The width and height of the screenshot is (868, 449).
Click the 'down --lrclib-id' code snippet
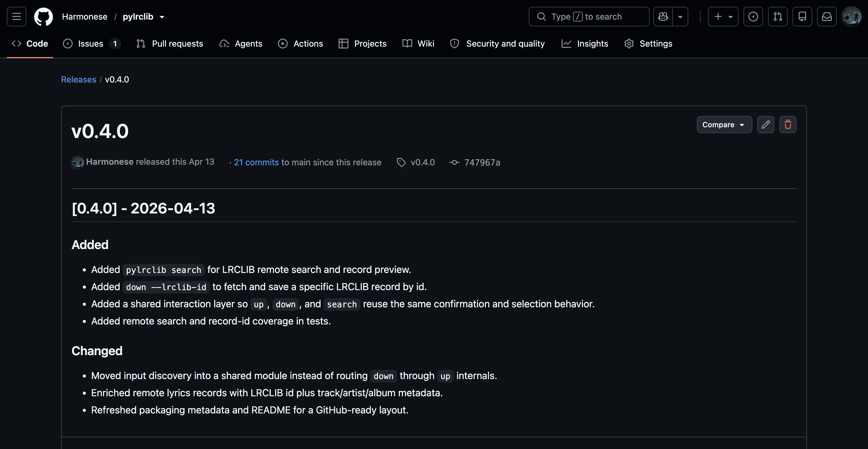click(x=166, y=287)
